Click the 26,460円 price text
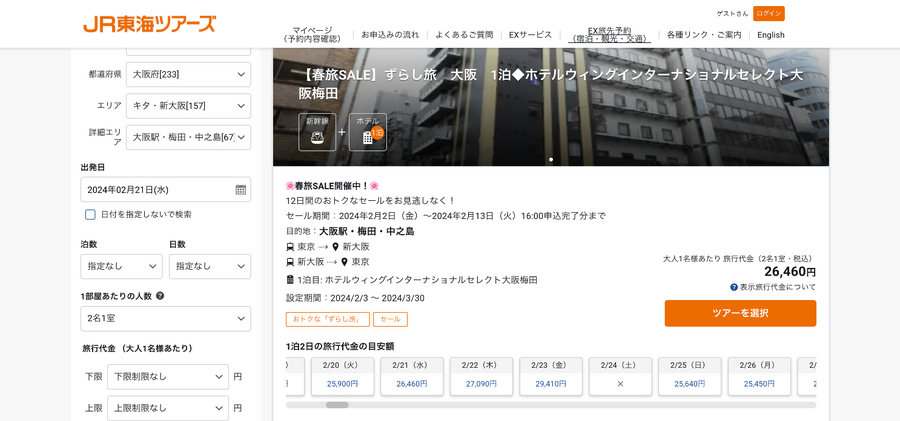The image size is (900, 421). 790,272
